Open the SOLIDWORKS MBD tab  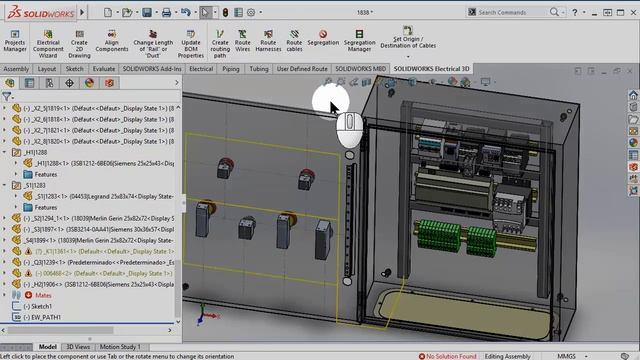point(360,69)
